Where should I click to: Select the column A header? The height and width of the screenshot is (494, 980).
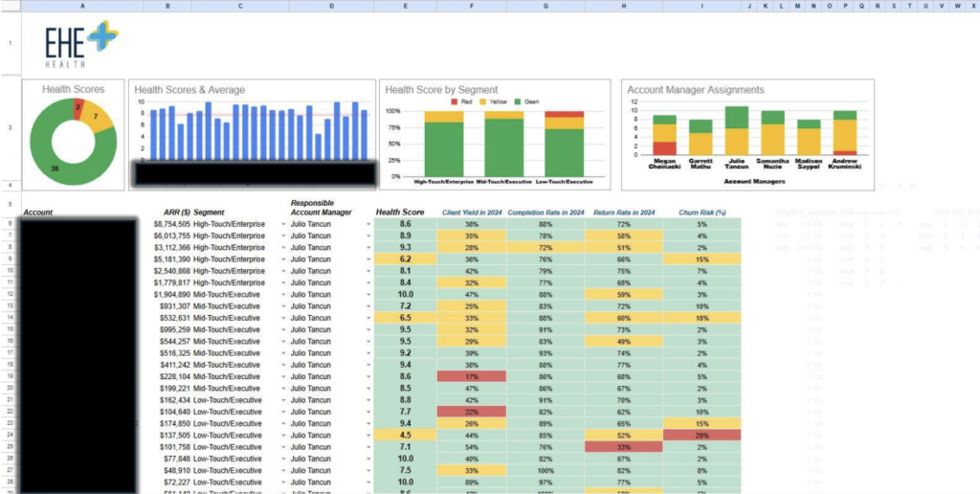point(81,7)
